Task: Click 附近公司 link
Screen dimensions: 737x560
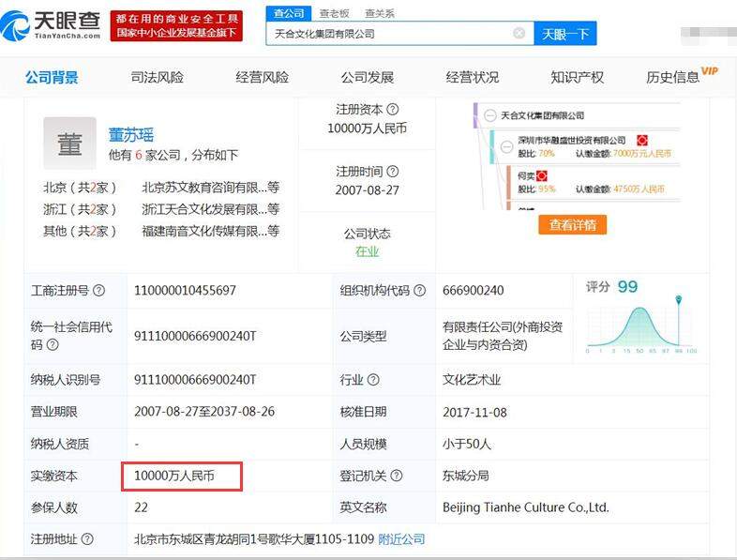Action: click(x=401, y=538)
